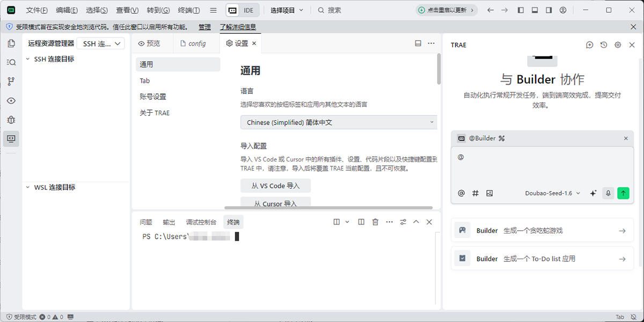Click the 从 VS Code 导入 button

pos(275,186)
